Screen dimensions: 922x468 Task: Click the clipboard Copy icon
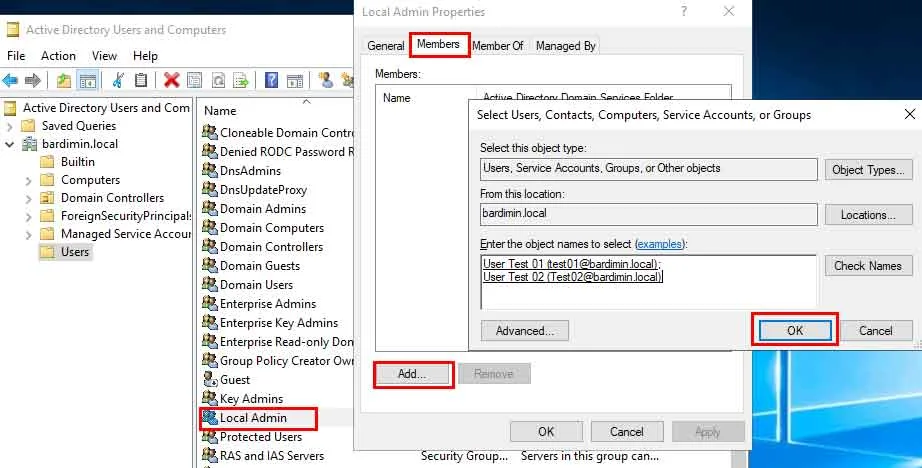pyautogui.click(x=141, y=80)
